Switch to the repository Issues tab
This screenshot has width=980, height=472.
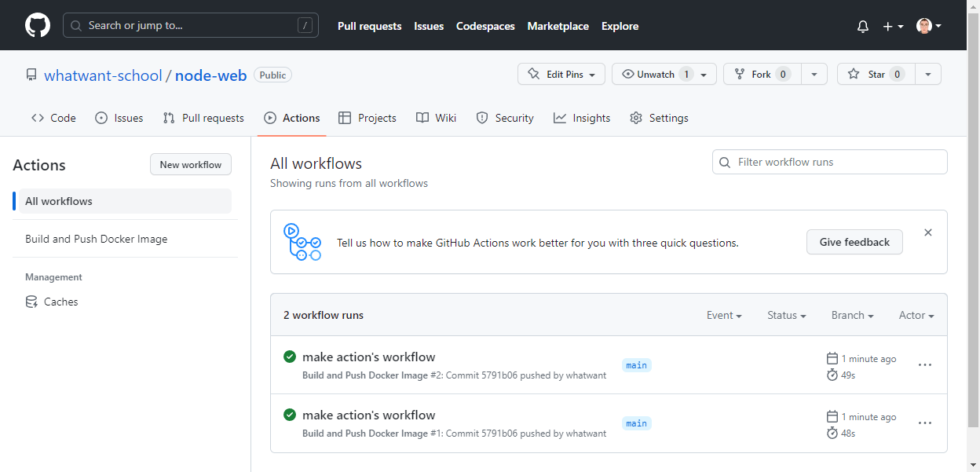(x=119, y=118)
